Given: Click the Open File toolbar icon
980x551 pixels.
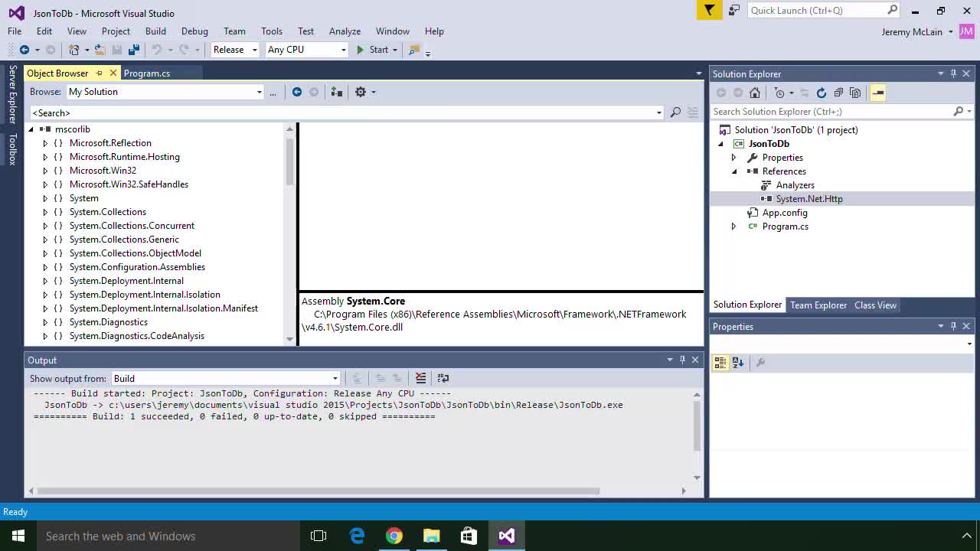Looking at the screenshot, I should [x=100, y=50].
